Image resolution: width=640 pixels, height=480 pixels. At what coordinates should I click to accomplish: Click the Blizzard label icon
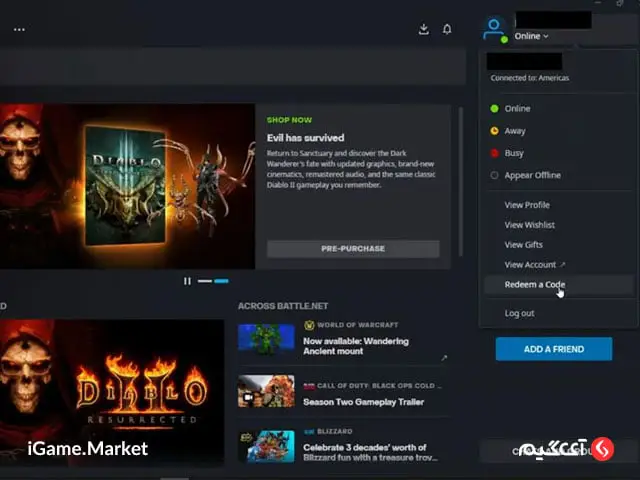[309, 431]
